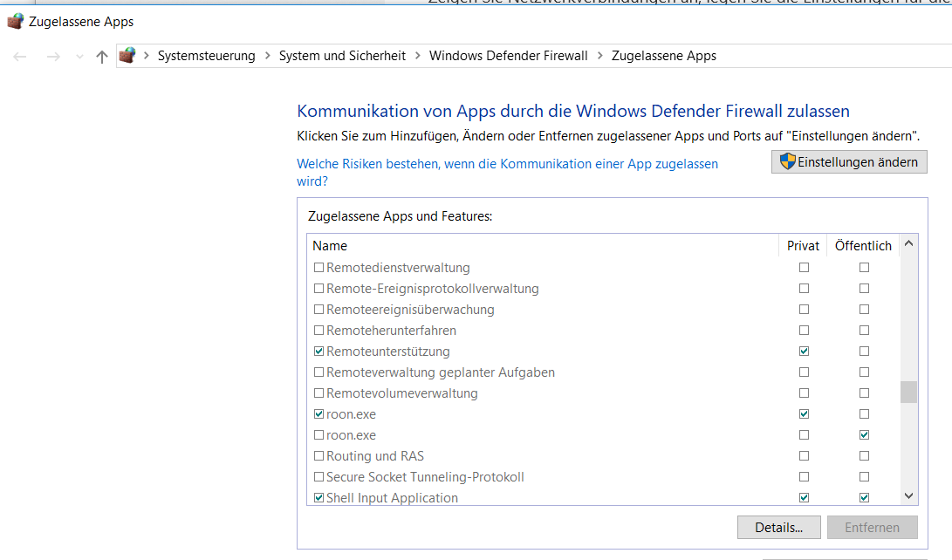Click the firewall icon in the address bar

(x=127, y=55)
